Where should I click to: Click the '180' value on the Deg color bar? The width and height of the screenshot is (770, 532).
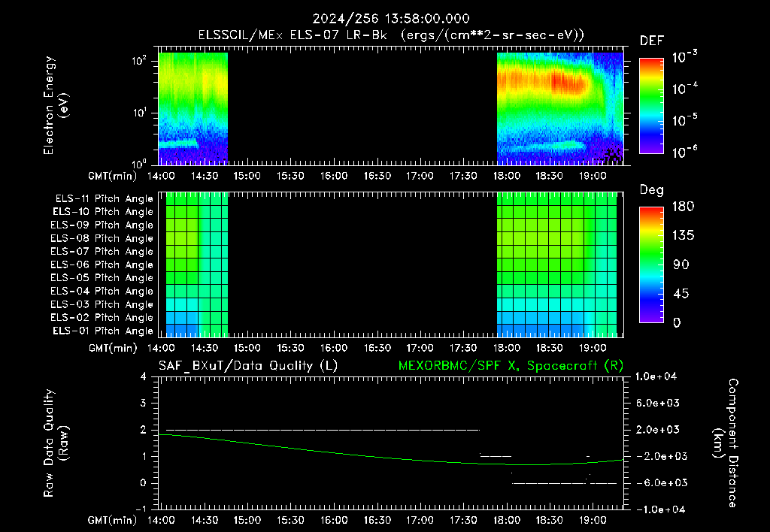[683, 207]
